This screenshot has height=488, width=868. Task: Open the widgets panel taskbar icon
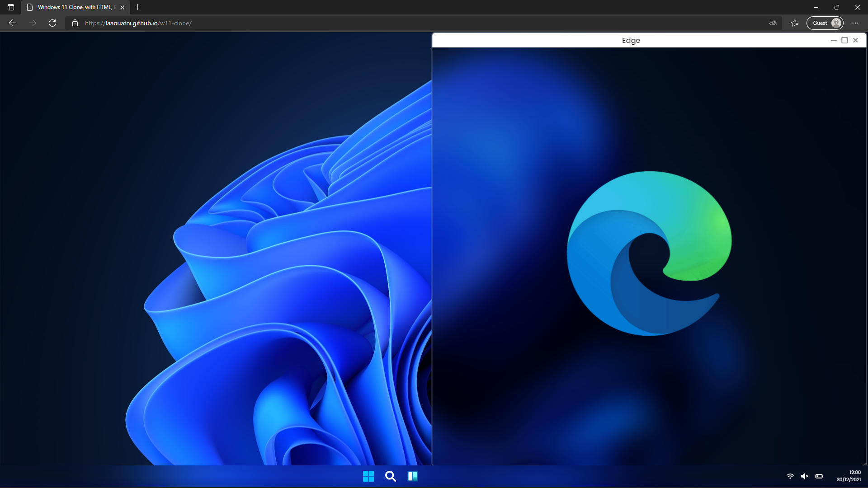click(x=412, y=476)
